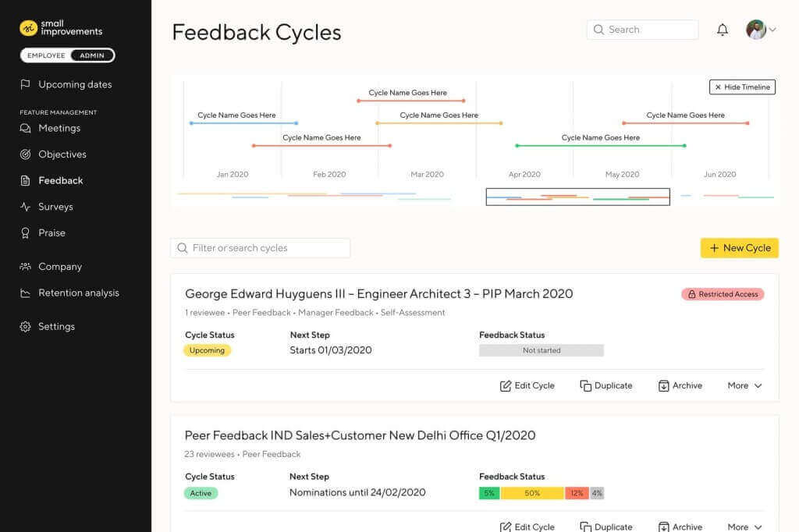Open the notifications bell
This screenshot has height=532, width=799.
click(x=722, y=29)
